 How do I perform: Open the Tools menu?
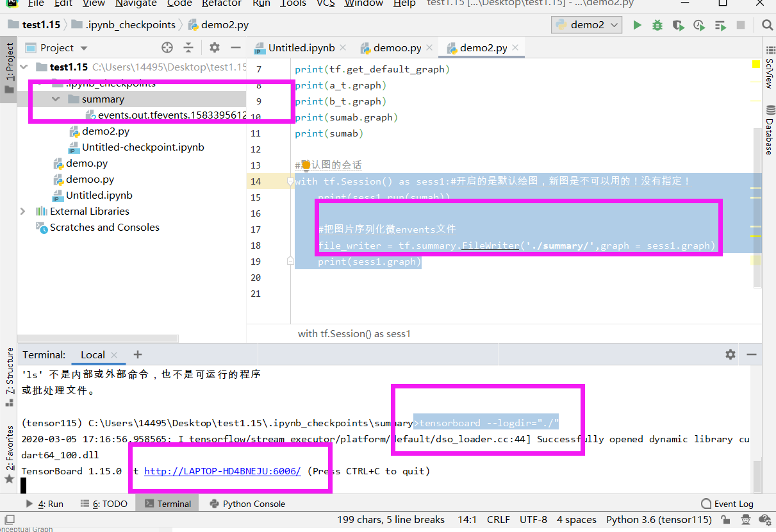point(293,3)
